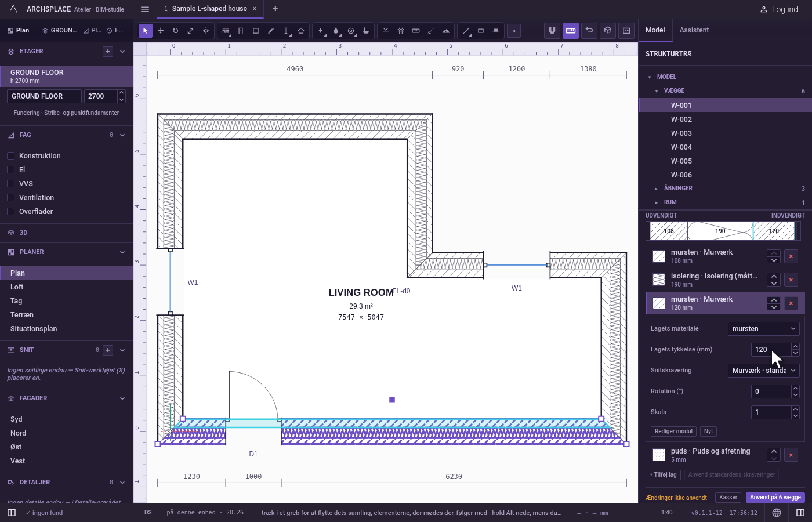Screen dimensions: 812x522
Task: Check the El discipline checkbox
Action: [10, 169]
